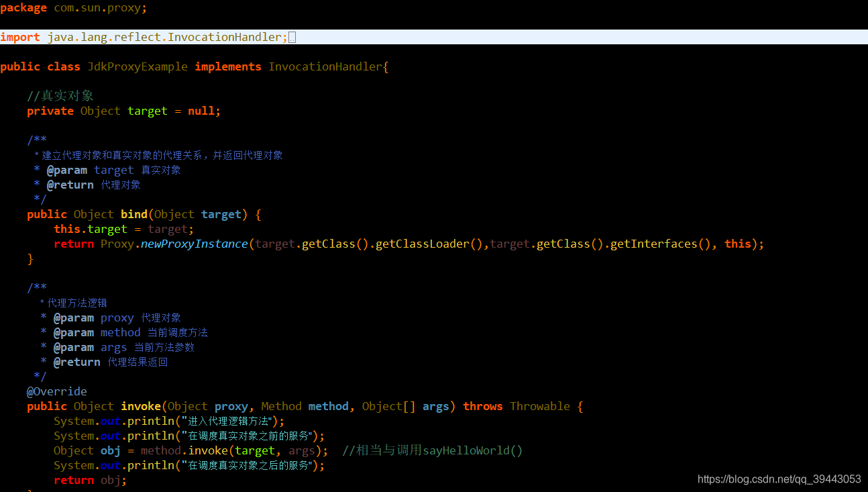
Task: Click the 'obj' variable in 'Object obj' declaration
Action: pyautogui.click(x=111, y=450)
